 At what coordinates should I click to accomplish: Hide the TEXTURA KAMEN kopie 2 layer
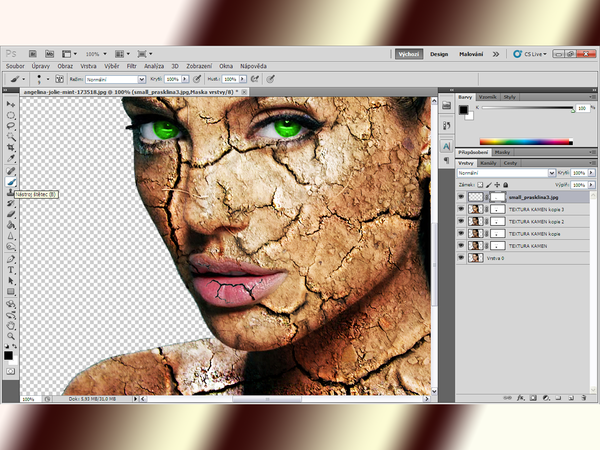(x=461, y=221)
